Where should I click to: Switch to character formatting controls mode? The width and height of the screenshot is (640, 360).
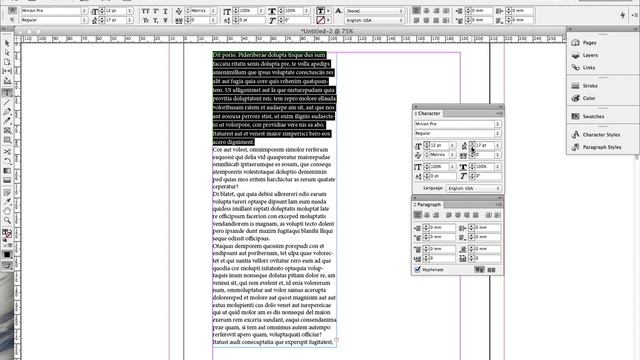point(12,10)
